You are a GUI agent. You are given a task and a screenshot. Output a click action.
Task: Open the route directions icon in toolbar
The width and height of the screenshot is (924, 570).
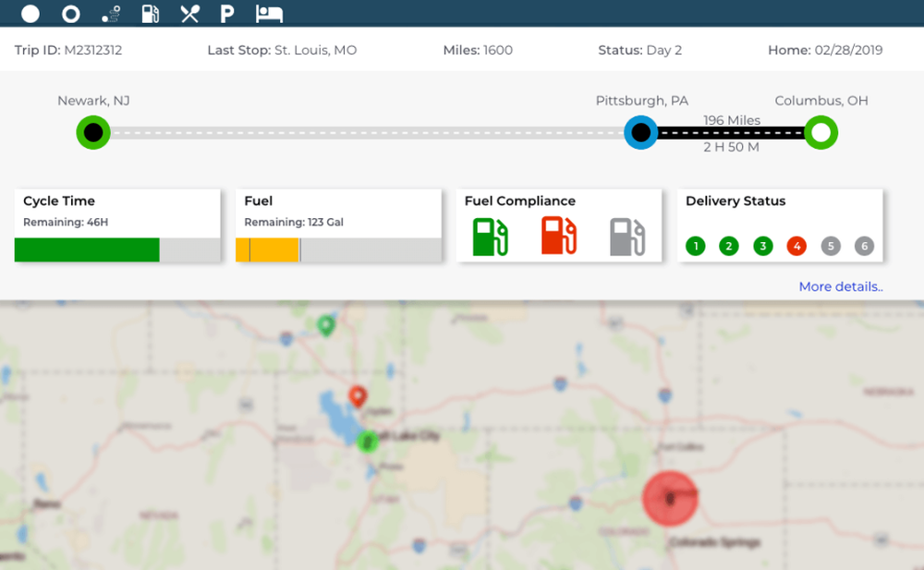[111, 14]
